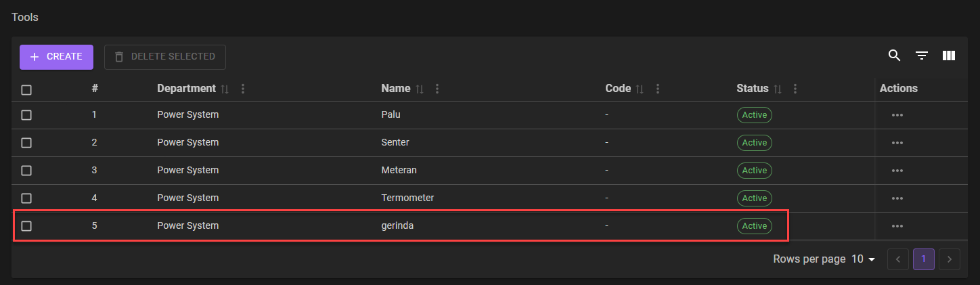
Task: Sort by Code column arrows
Action: coord(640,89)
